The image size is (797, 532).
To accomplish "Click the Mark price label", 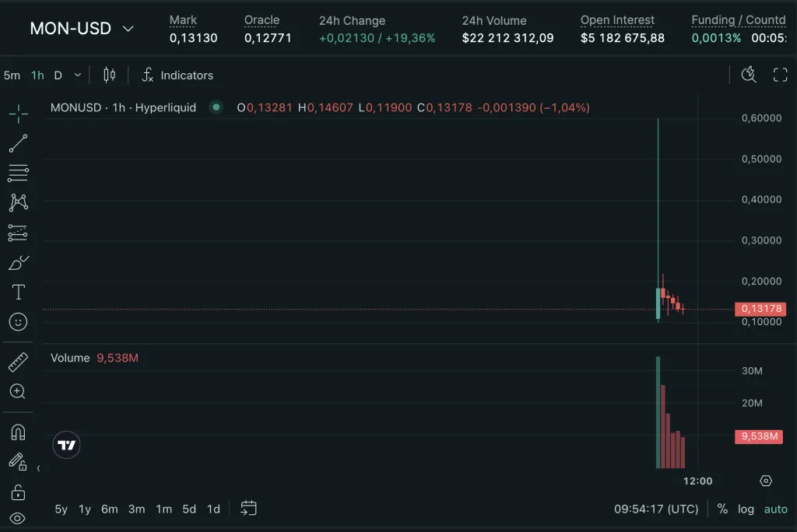I will tap(183, 19).
